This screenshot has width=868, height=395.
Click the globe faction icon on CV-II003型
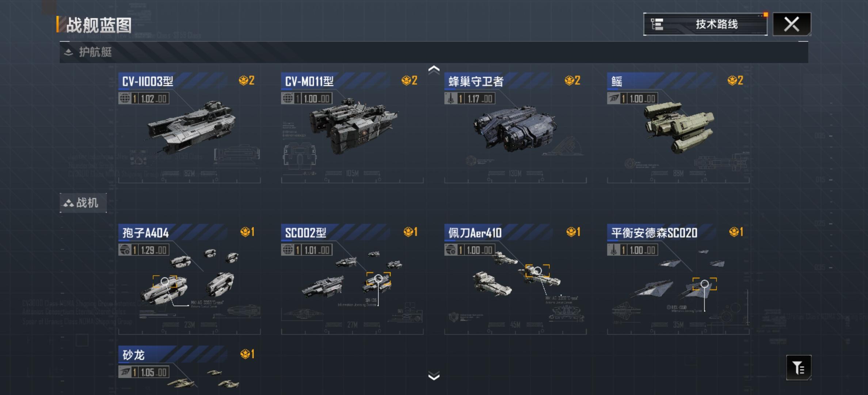pyautogui.click(x=125, y=98)
